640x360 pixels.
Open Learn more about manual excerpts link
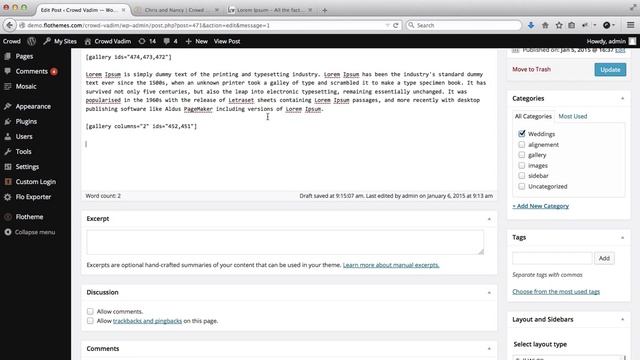tap(391, 265)
